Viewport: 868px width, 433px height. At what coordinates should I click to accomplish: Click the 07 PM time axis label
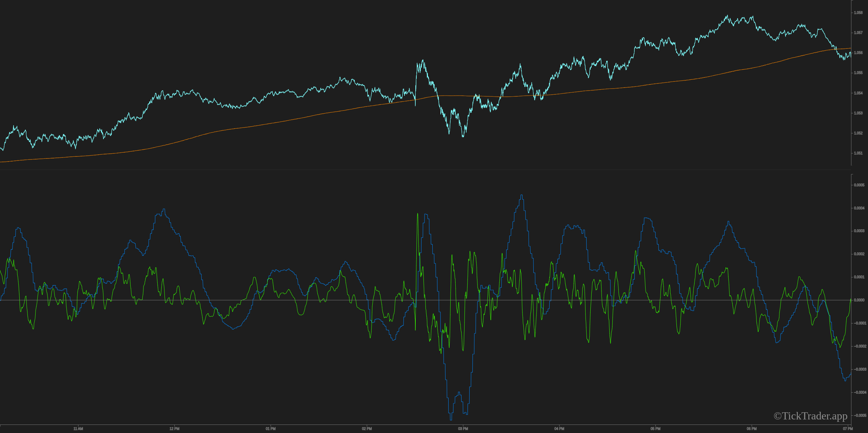point(848,429)
